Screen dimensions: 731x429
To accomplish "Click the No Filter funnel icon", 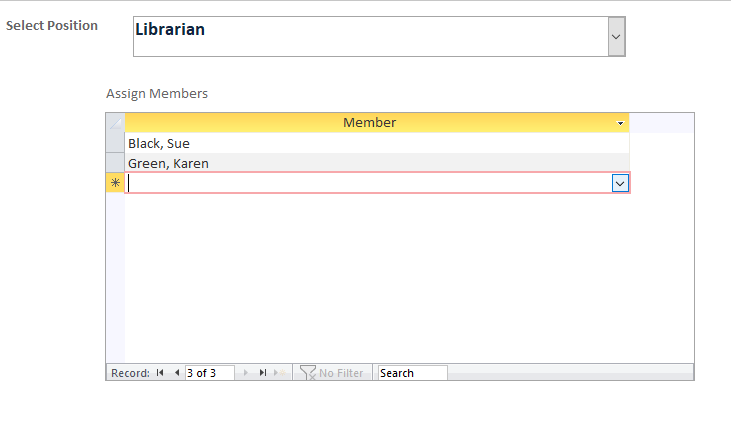I will (x=308, y=373).
